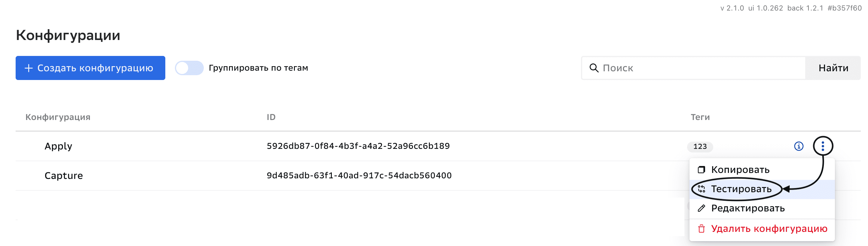Open the Capture configuration row

click(x=64, y=176)
